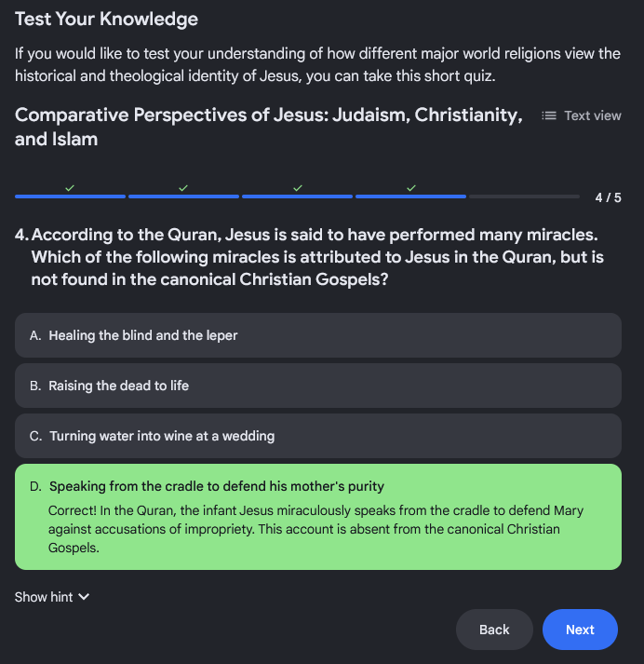Click the fourth green checkmark icon

point(410,187)
